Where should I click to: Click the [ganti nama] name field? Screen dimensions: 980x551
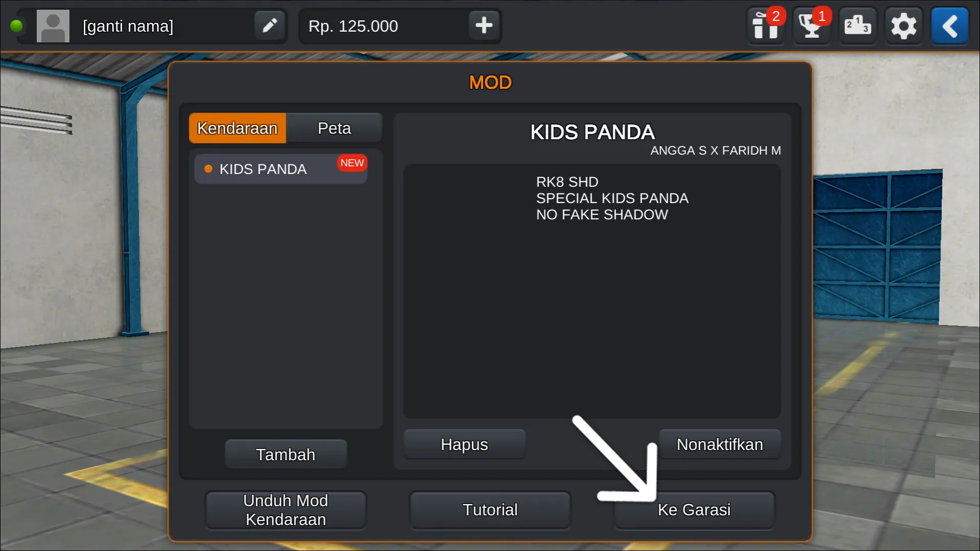click(128, 26)
